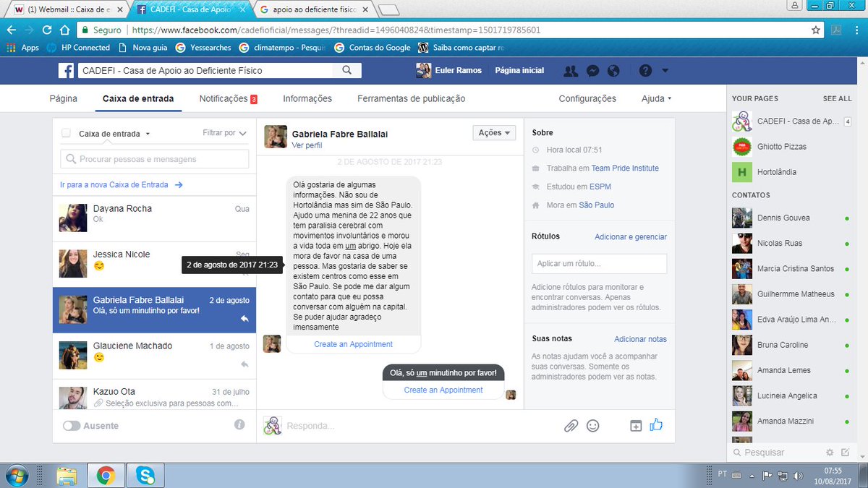Screen dimensions: 868x488
Task: Open friend requests icon
Action: coord(571,71)
